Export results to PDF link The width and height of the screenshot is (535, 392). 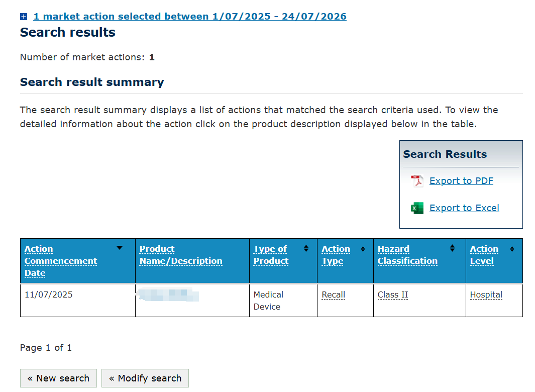pyautogui.click(x=461, y=180)
